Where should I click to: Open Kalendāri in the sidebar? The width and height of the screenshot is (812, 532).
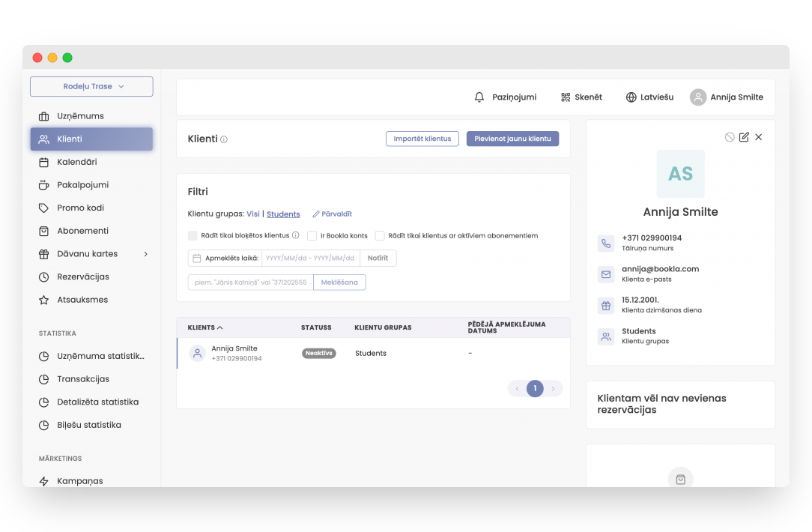[x=76, y=162]
